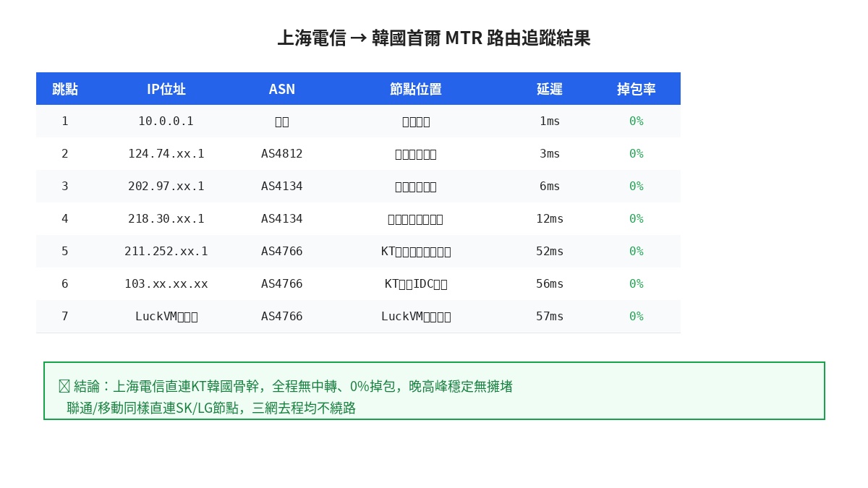Click 0% loss in the 103.xx.xx.xx row
Image resolution: width=868 pixels, height=488 pixels.
[637, 284]
